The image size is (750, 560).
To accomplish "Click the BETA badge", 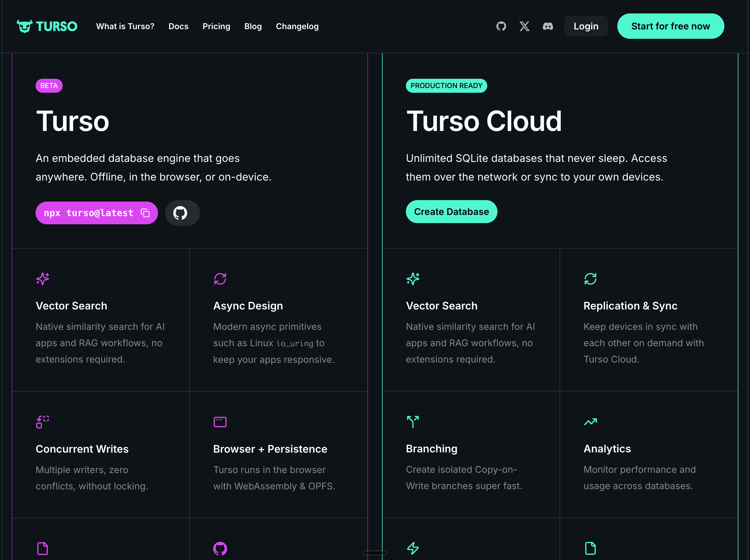I will (49, 86).
